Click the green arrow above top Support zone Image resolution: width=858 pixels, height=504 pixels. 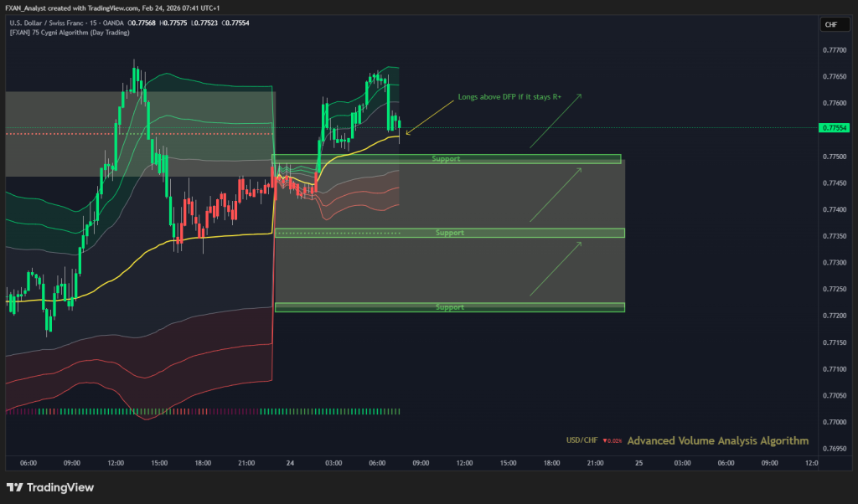pyautogui.click(x=553, y=123)
